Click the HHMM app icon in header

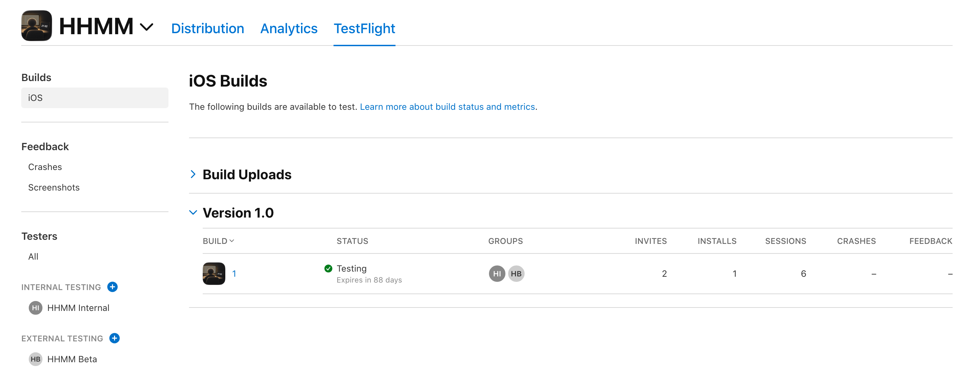tap(37, 26)
